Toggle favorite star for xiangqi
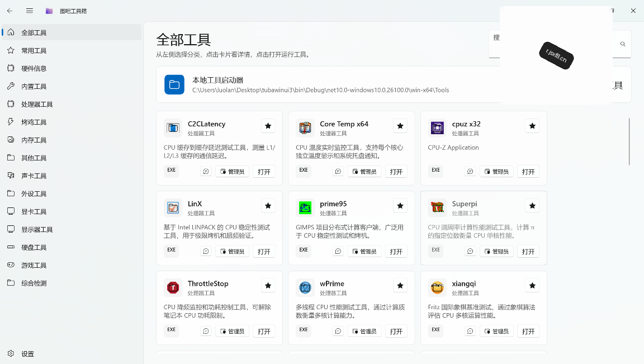 pyautogui.click(x=532, y=286)
